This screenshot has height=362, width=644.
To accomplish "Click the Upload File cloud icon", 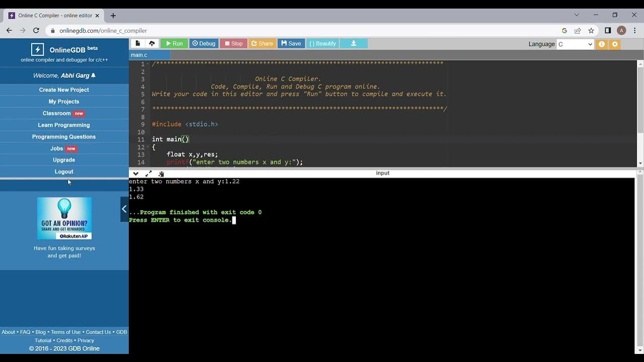I will (152, 44).
